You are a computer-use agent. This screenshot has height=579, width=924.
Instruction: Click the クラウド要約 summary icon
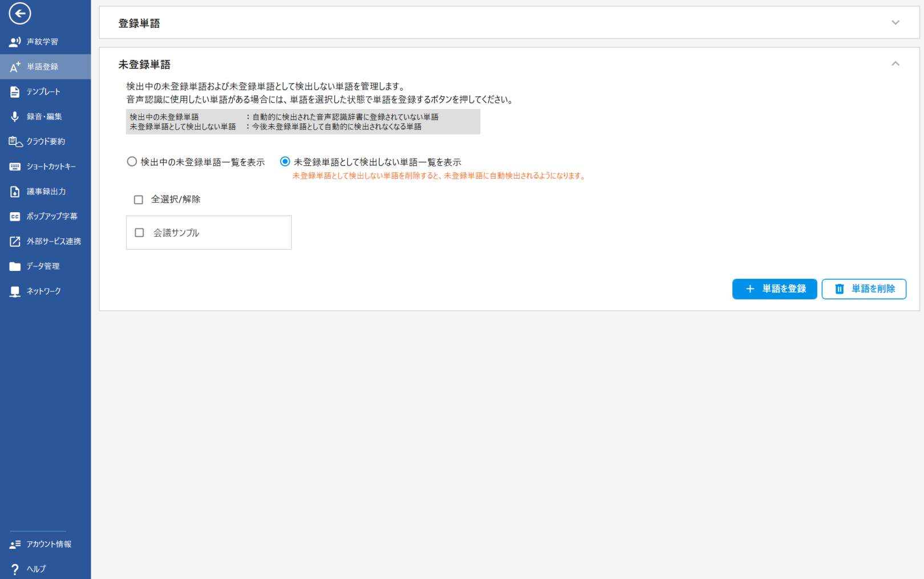(15, 141)
